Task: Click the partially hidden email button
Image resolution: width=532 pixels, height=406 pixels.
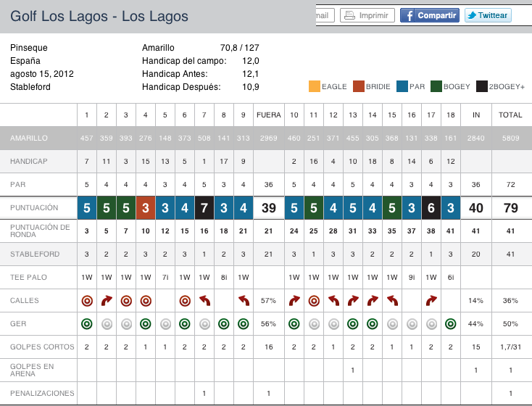Action: [325, 15]
